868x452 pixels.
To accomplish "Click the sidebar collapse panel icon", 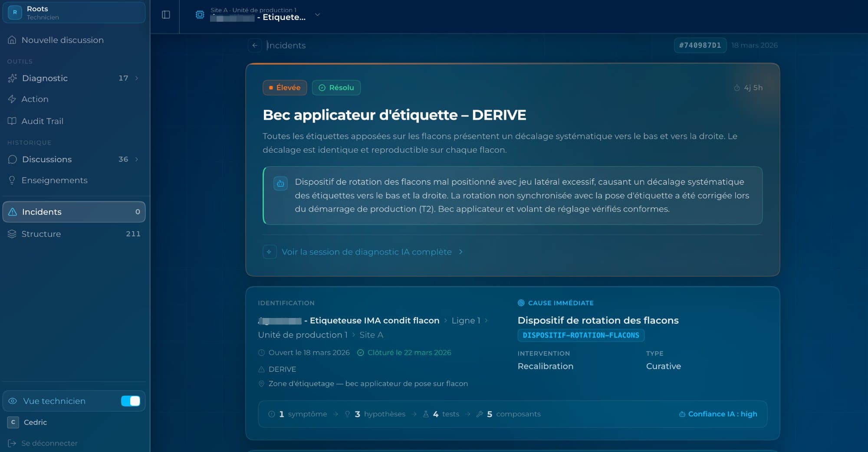I will pyautogui.click(x=166, y=15).
